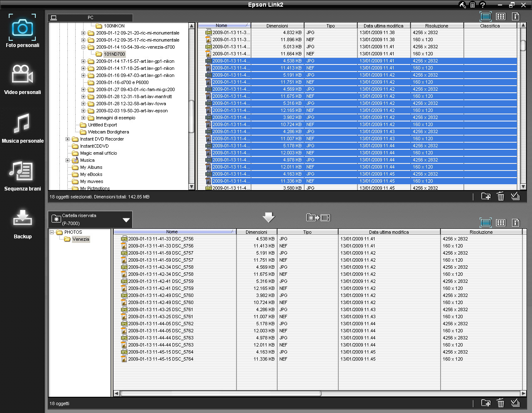Screen dimensions: 532x413
Task: Show file info for upper PC pane
Action: (516, 16)
